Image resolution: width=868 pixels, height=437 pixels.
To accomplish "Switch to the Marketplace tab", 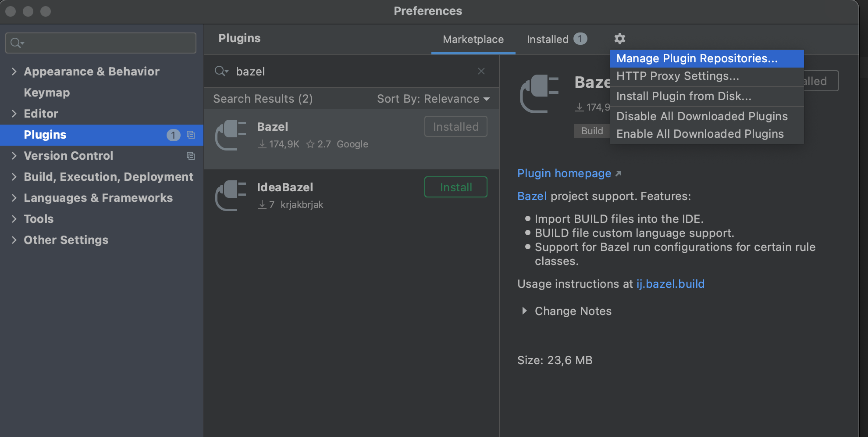I will [473, 39].
